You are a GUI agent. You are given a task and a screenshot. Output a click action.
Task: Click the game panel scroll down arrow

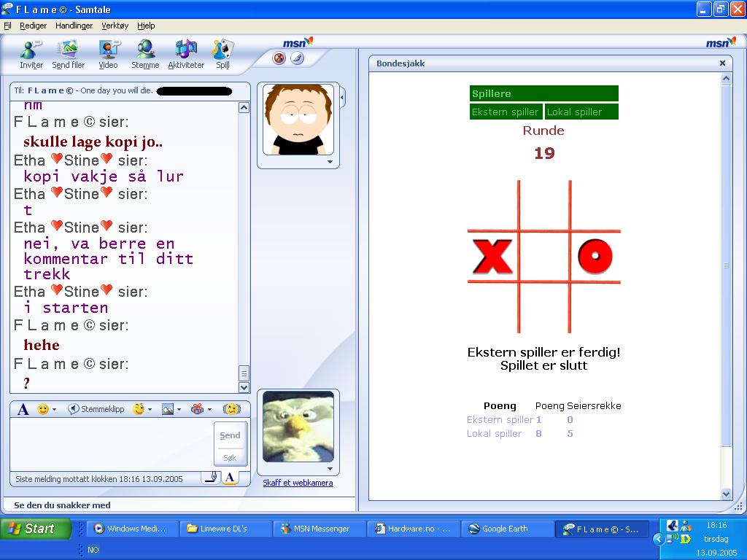726,494
